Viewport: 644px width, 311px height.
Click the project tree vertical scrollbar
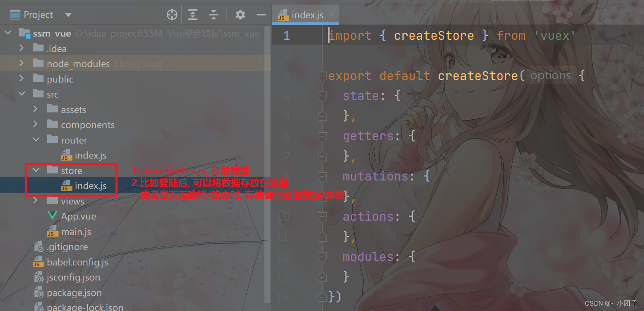(267, 164)
